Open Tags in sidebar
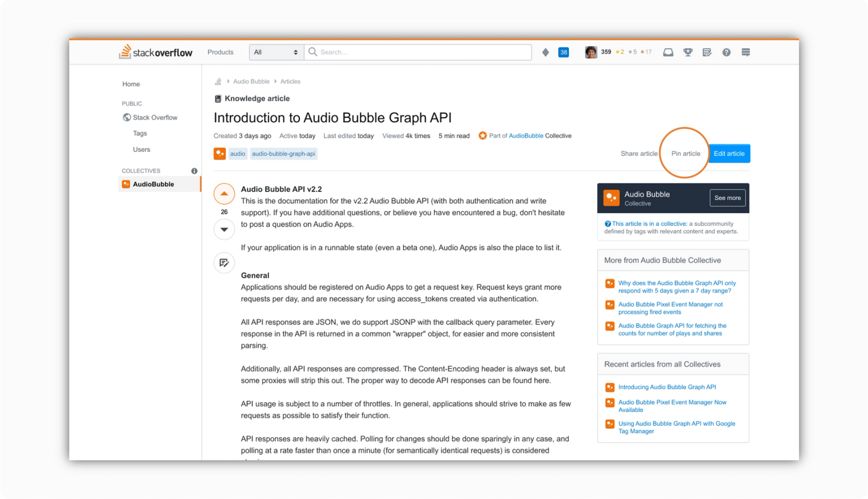 pyautogui.click(x=140, y=133)
